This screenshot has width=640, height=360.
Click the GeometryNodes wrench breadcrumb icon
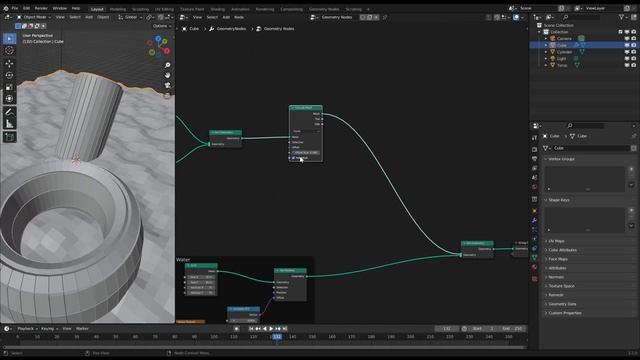coord(211,29)
